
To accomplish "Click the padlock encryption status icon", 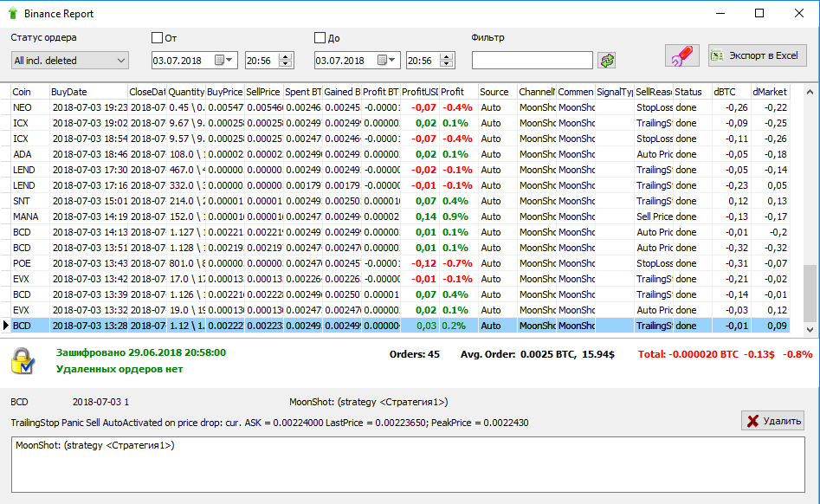I will point(23,361).
